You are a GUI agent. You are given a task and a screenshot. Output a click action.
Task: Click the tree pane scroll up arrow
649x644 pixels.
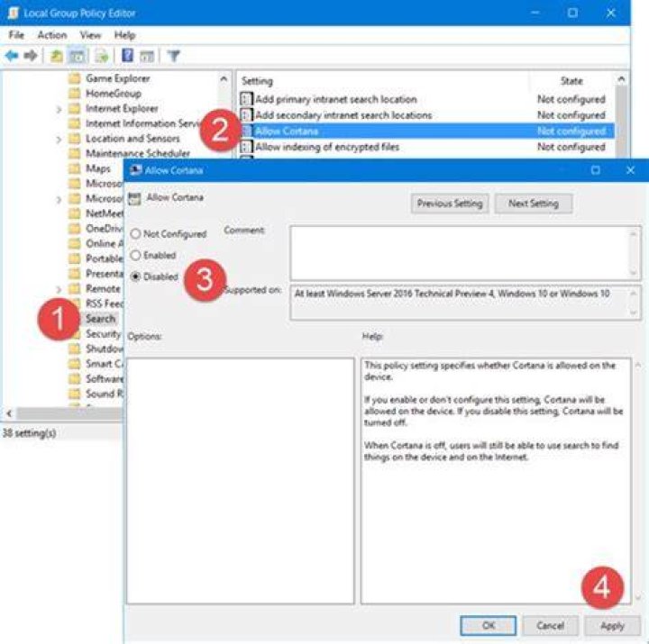[x=224, y=78]
